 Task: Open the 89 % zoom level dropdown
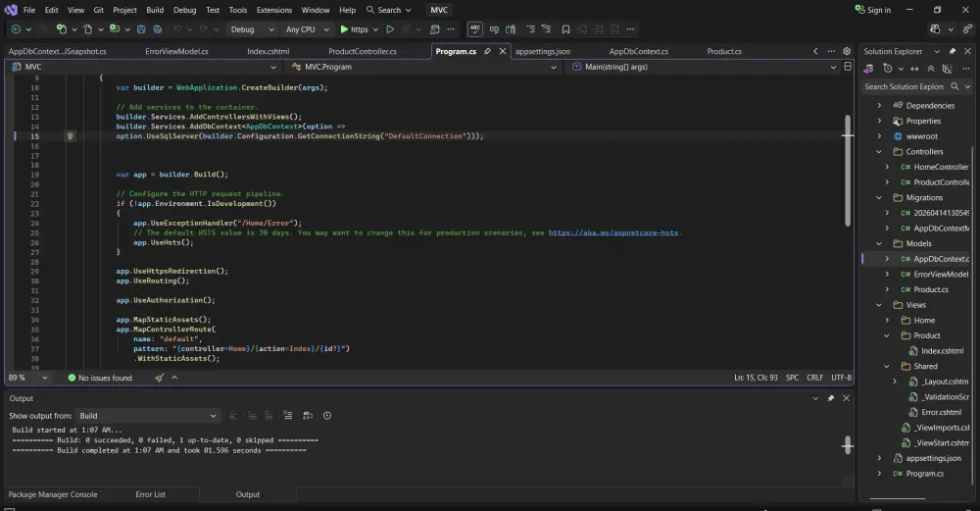(x=27, y=378)
